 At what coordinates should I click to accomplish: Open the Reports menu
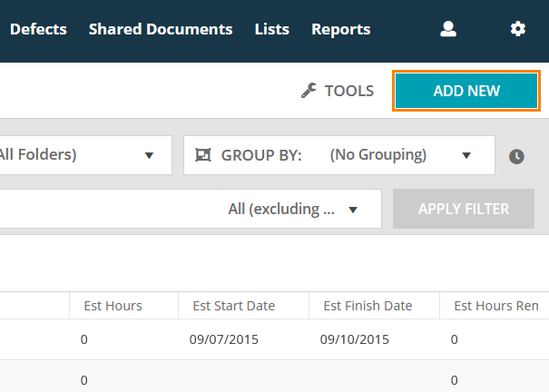pyautogui.click(x=340, y=29)
